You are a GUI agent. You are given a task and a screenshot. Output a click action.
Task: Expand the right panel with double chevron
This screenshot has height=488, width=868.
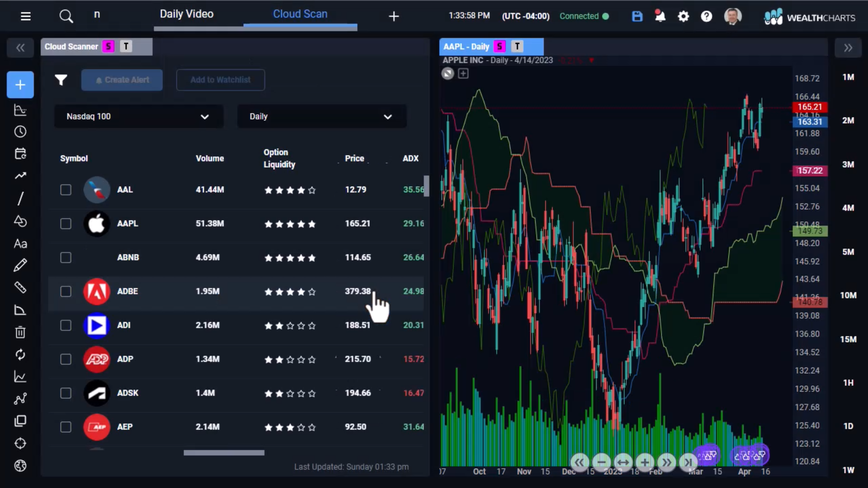click(x=848, y=48)
